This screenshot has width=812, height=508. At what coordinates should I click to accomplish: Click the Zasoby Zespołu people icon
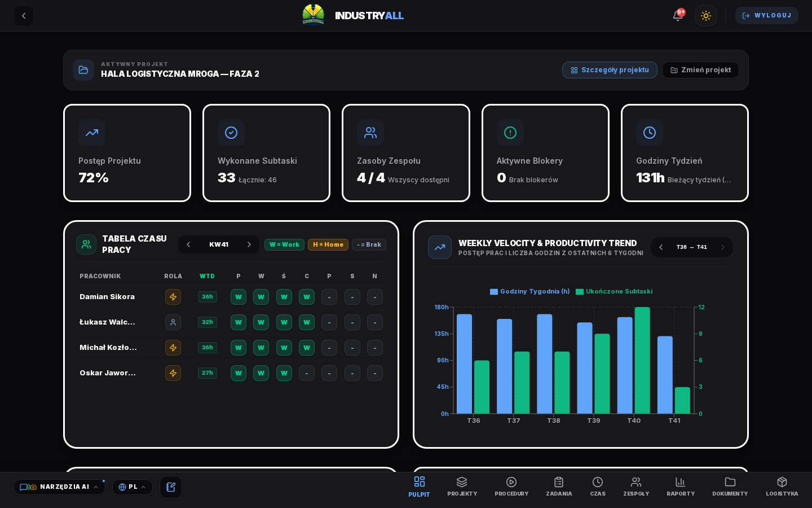370,133
